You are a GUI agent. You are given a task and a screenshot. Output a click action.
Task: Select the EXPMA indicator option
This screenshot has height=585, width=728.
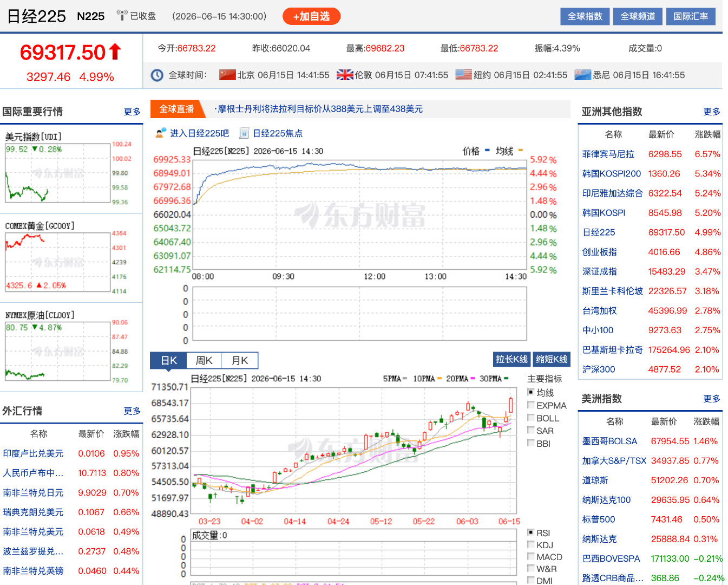531,405
